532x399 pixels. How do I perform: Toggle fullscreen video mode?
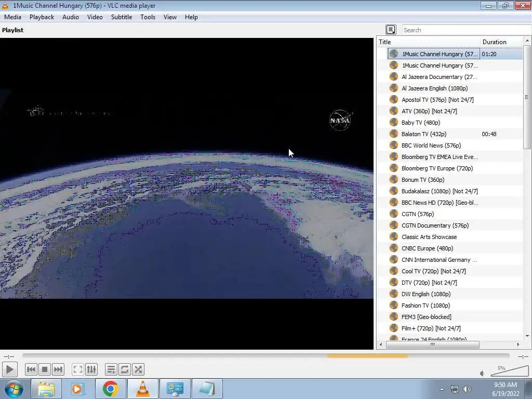(x=78, y=369)
